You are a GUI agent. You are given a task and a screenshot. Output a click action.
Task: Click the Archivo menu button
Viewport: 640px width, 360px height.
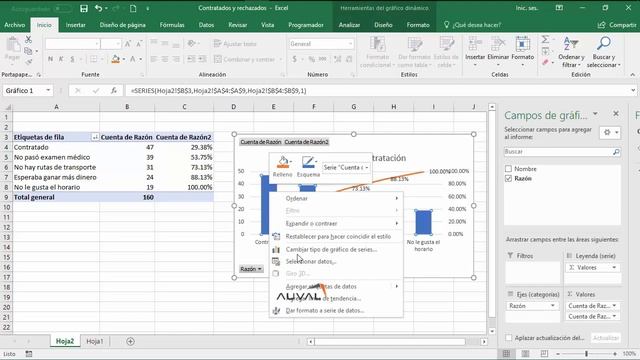pyautogui.click(x=15, y=25)
